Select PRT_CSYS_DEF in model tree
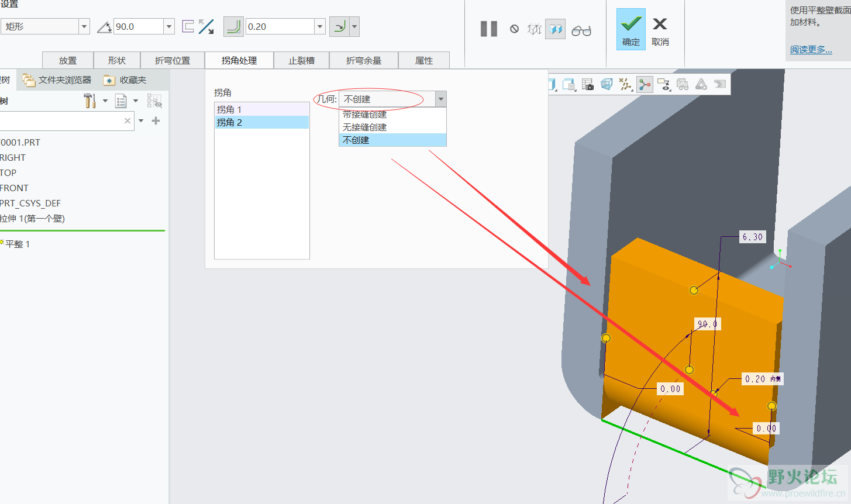The image size is (851, 504). tap(30, 203)
